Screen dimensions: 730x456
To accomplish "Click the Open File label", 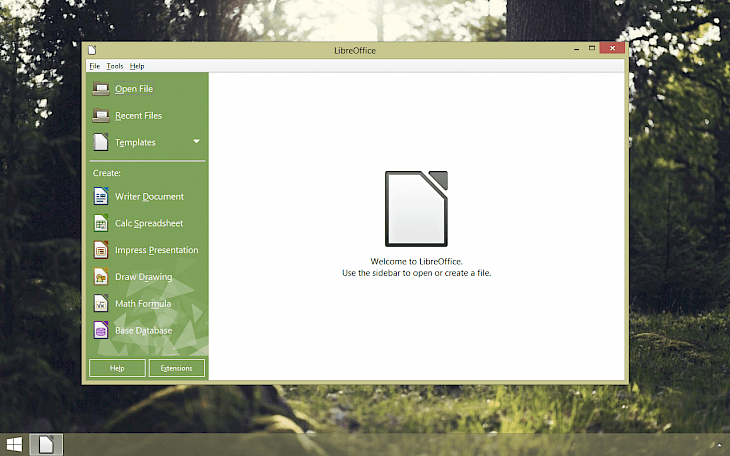I will coord(134,88).
